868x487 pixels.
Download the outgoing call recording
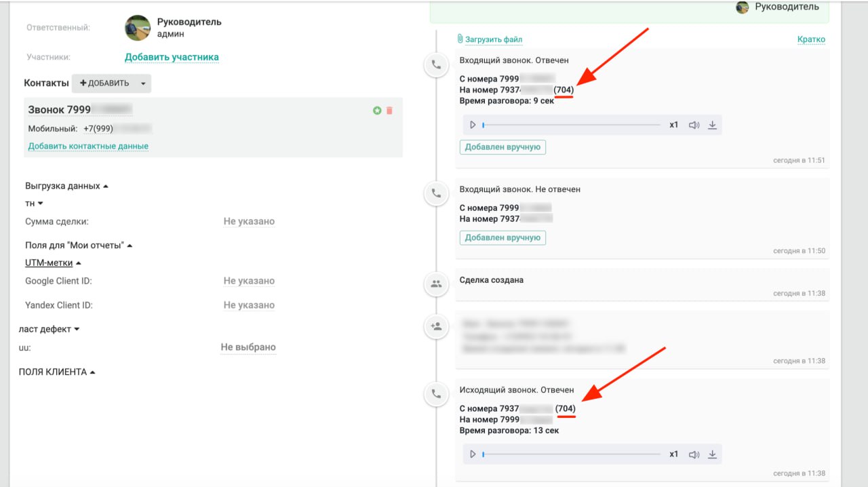coord(712,454)
